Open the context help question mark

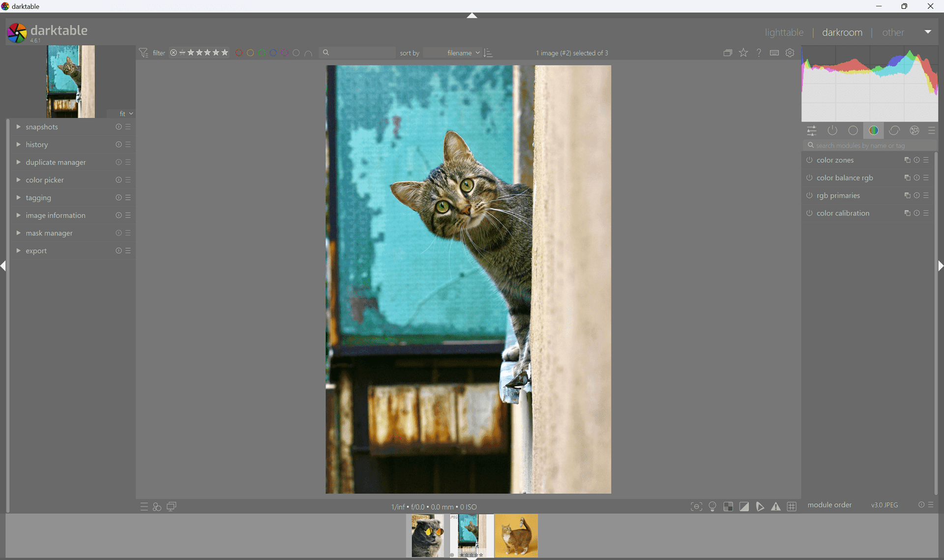tap(759, 53)
